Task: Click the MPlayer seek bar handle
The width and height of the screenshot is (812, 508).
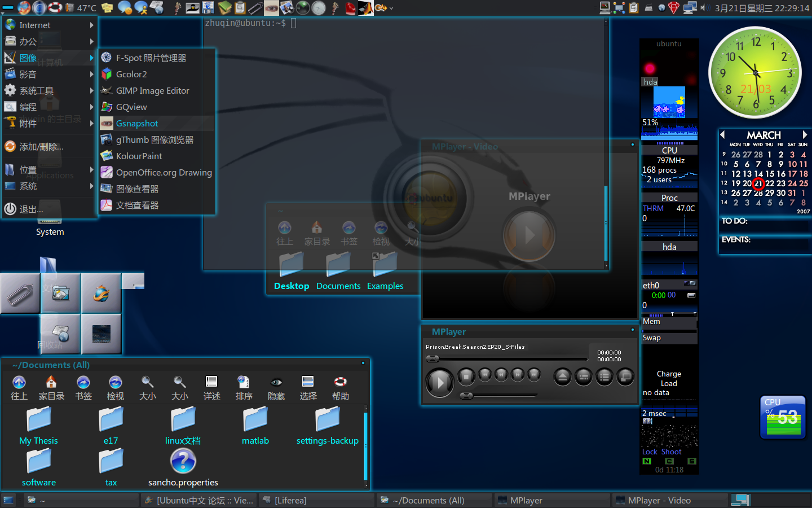Action: 433,358
